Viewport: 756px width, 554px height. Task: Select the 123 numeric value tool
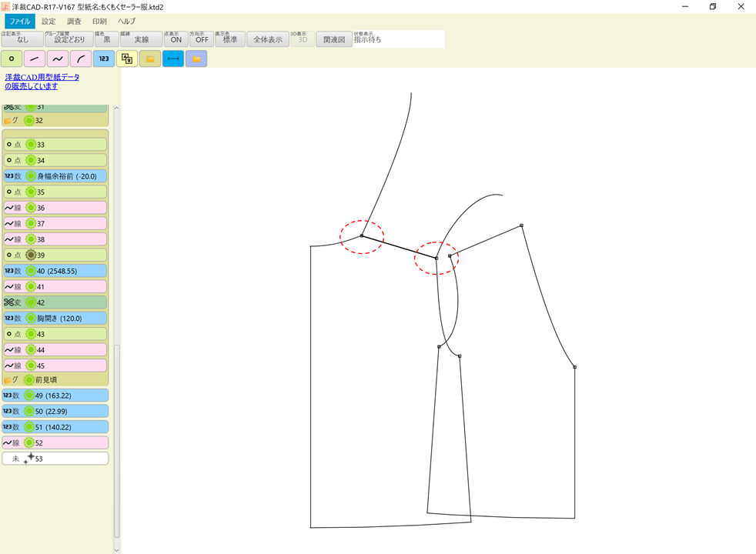[x=104, y=58]
